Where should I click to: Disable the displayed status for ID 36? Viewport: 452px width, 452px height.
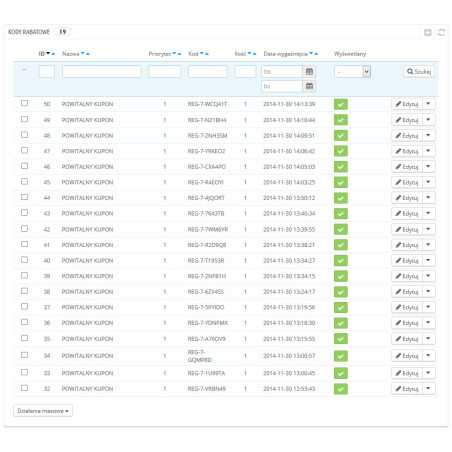pos(341,323)
